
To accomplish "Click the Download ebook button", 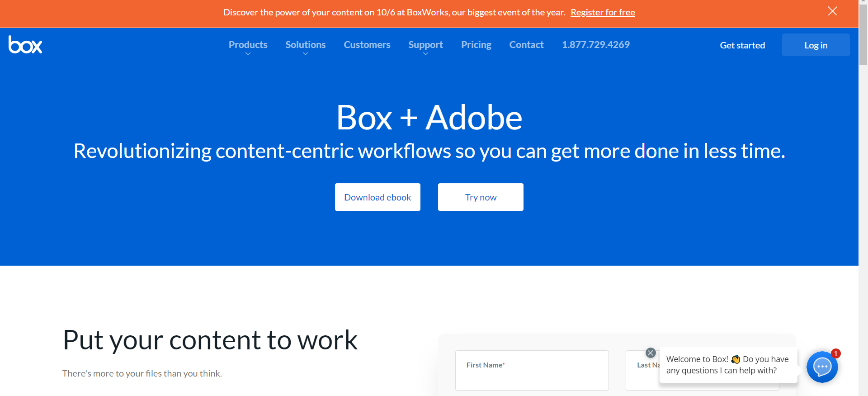I will 377,197.
